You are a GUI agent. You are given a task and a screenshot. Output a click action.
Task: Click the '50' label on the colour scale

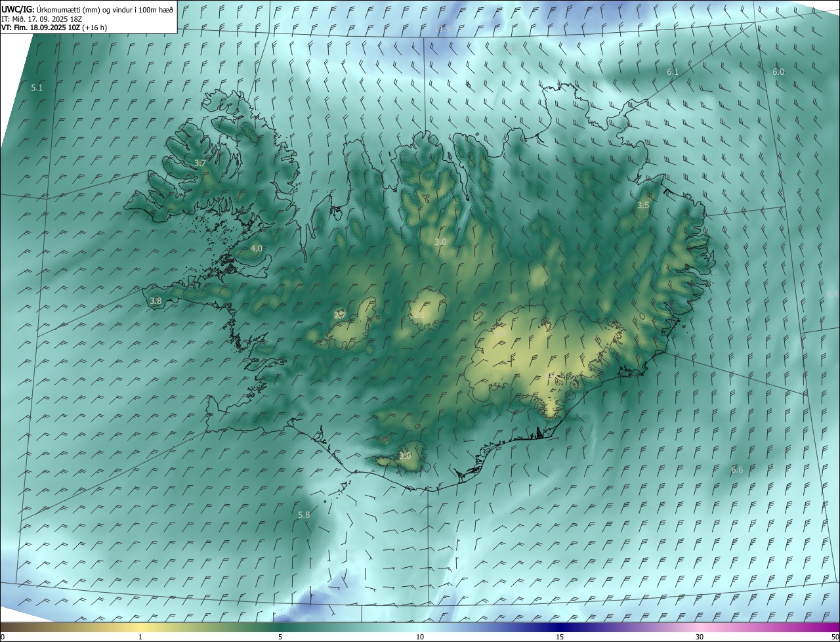[x=835, y=637]
